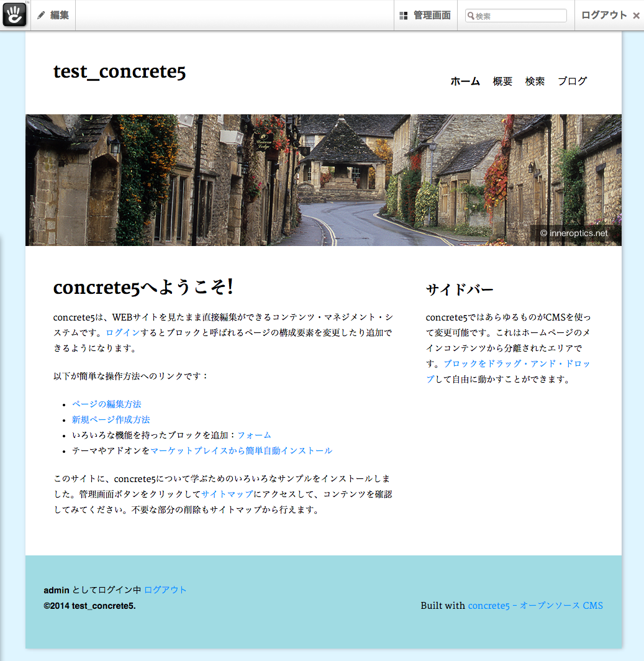Click the dashboard grid icon
The image size is (644, 661).
pos(403,16)
